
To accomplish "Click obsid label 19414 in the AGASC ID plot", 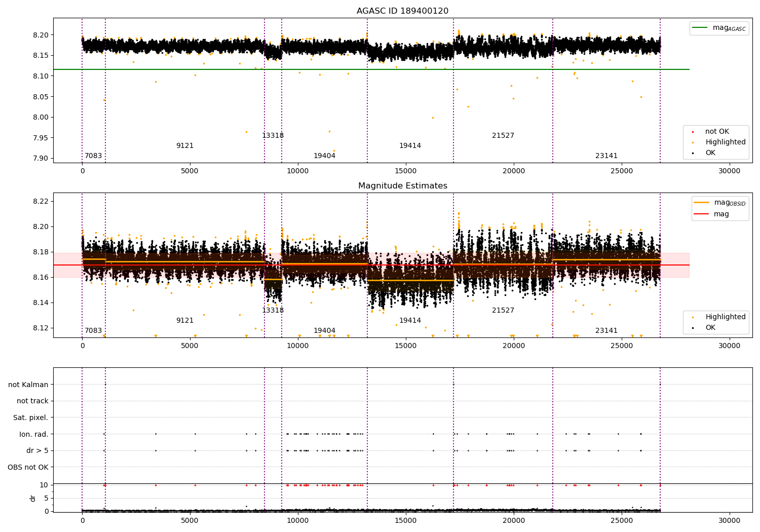I will tap(410, 145).
